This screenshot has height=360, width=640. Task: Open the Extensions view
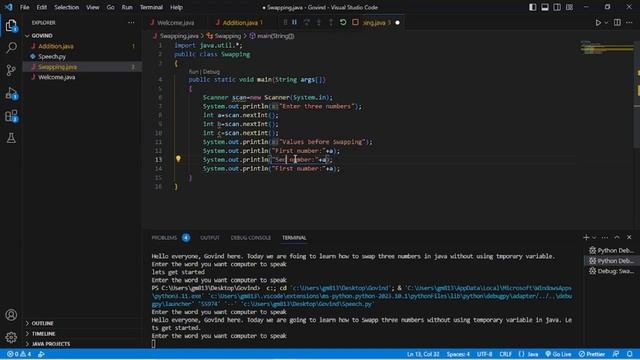11,116
